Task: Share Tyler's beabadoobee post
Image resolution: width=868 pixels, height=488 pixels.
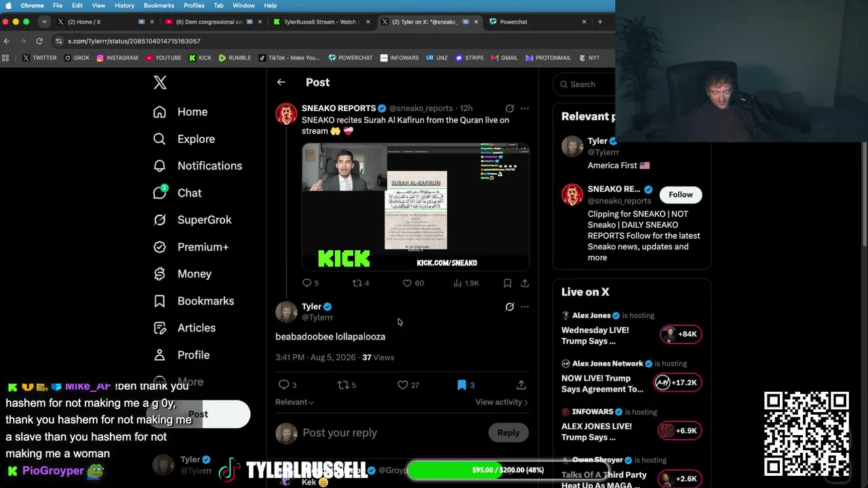Action: pyautogui.click(x=521, y=385)
